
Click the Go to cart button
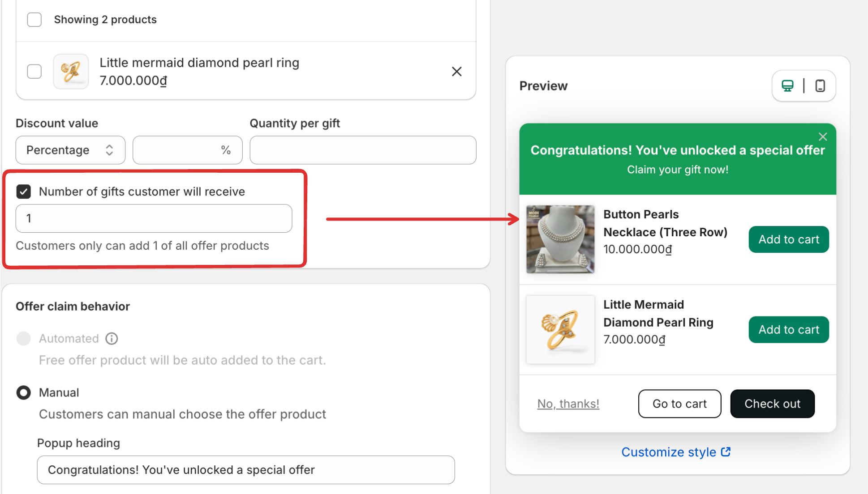(679, 404)
